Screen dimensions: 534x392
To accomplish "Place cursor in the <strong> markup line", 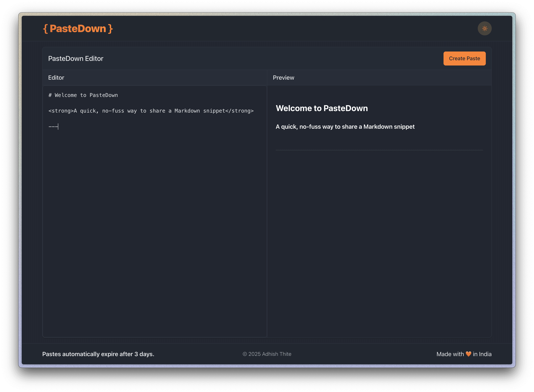I will tap(151, 111).
